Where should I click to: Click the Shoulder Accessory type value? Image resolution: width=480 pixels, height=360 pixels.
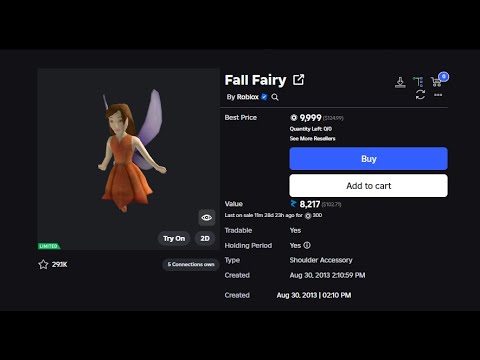(x=321, y=260)
